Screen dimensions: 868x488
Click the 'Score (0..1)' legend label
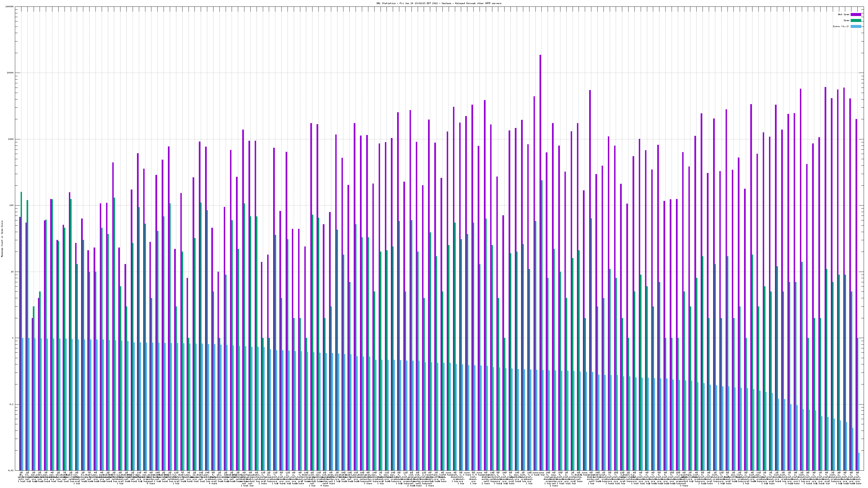click(x=841, y=26)
